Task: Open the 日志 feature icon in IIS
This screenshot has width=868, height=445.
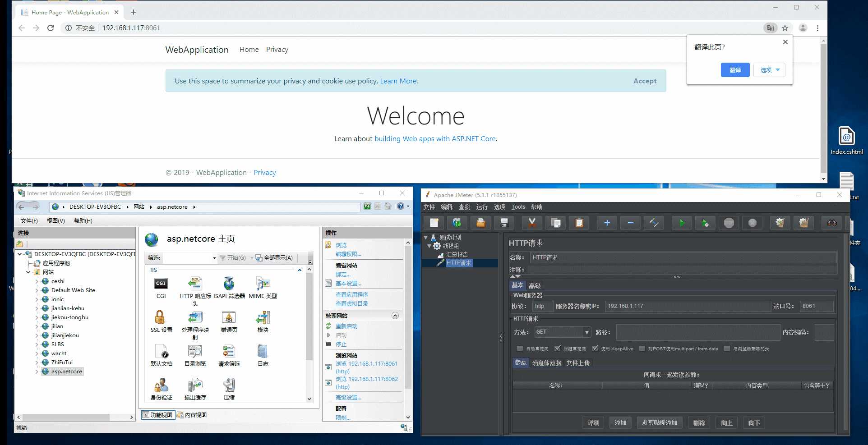Action: click(x=263, y=351)
